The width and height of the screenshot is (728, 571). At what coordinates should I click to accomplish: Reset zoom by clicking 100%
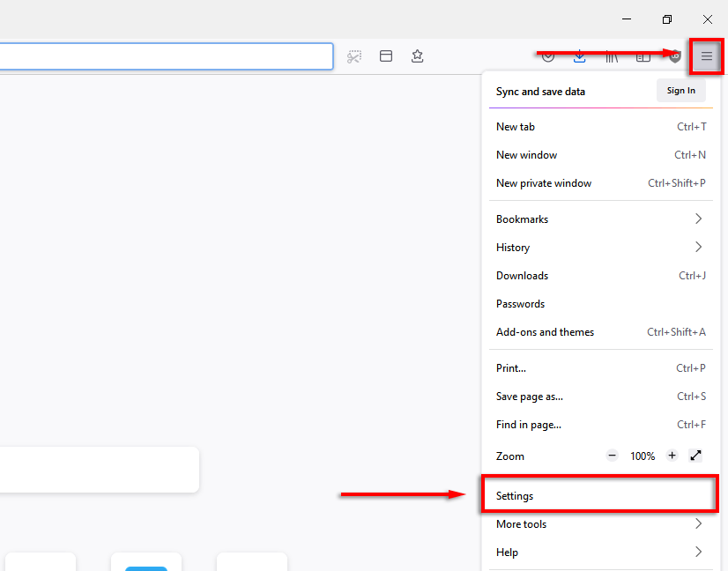643,456
